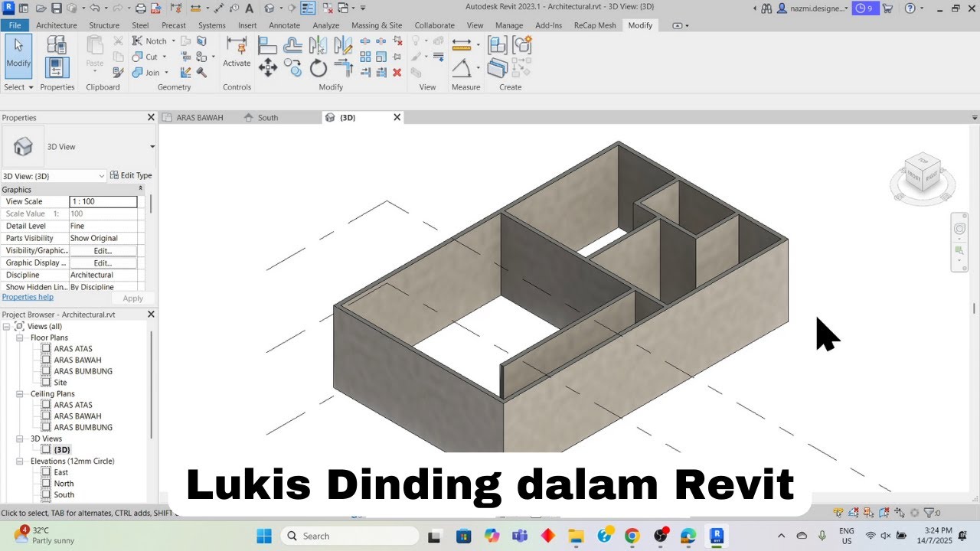Click the Split Element tool
This screenshot has height=551, width=980.
click(x=365, y=41)
